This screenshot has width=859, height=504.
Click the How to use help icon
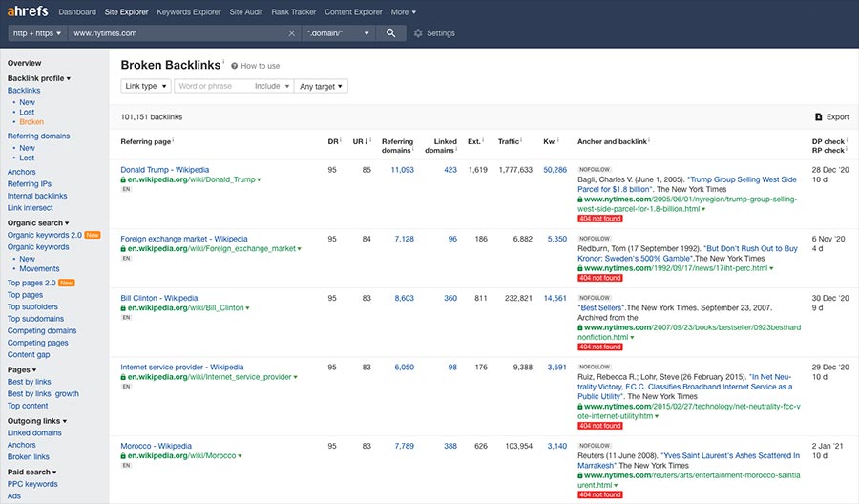pyautogui.click(x=235, y=66)
